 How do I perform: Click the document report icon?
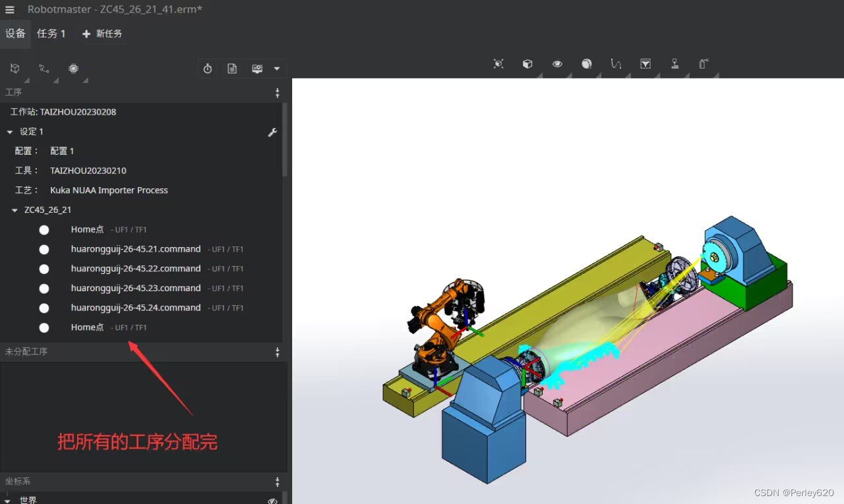point(232,69)
